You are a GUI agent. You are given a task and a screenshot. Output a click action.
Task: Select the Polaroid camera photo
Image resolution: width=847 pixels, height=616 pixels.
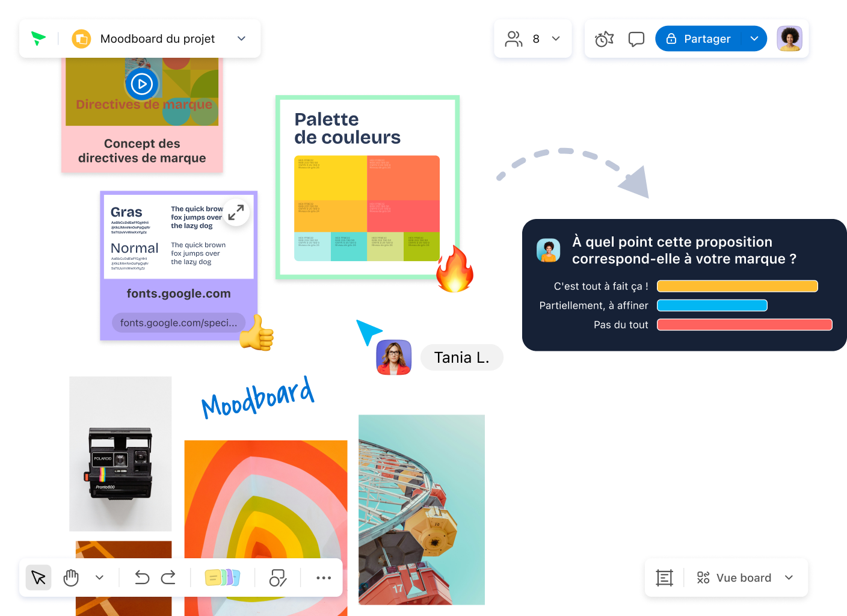(x=120, y=454)
